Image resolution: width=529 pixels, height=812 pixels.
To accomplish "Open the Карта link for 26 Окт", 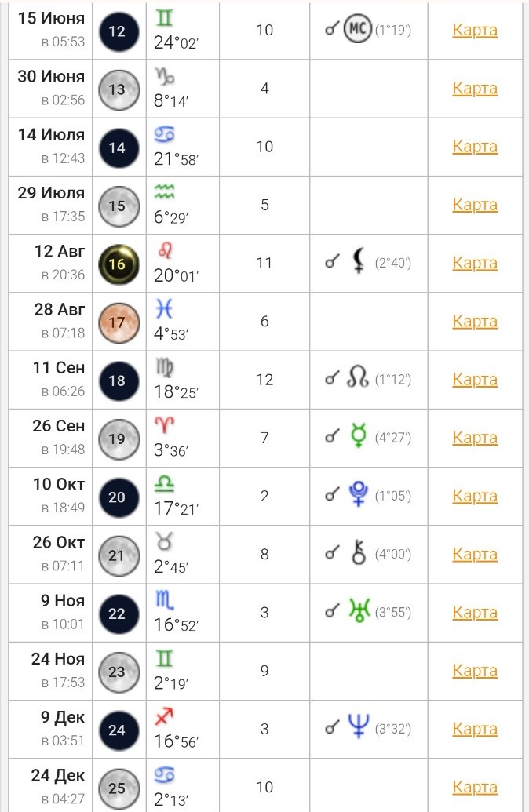I will click(475, 555).
